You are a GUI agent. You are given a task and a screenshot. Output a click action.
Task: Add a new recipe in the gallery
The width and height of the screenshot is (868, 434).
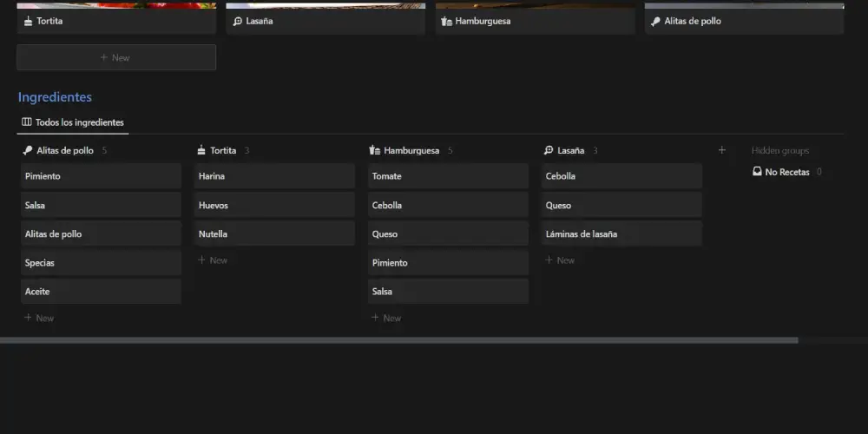(x=116, y=57)
